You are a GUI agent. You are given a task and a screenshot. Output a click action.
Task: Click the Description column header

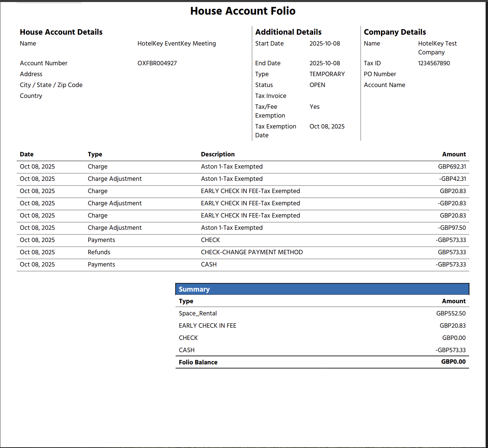(217, 154)
